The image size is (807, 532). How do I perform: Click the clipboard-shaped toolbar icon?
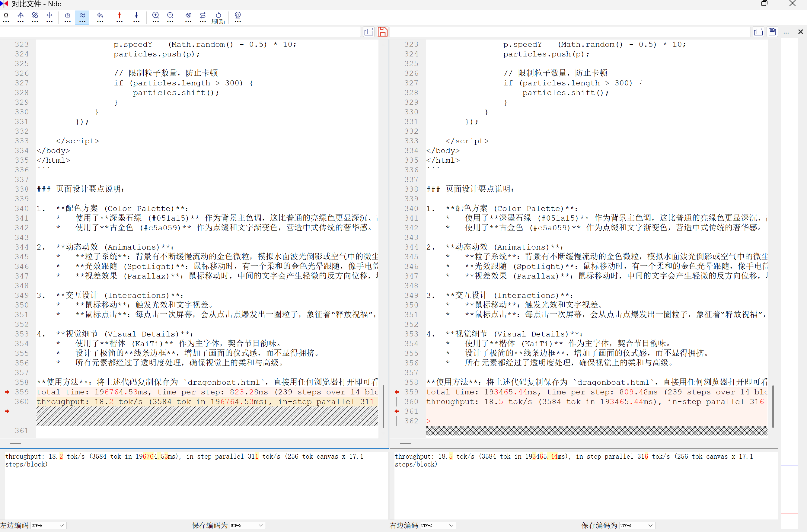[x=68, y=17]
